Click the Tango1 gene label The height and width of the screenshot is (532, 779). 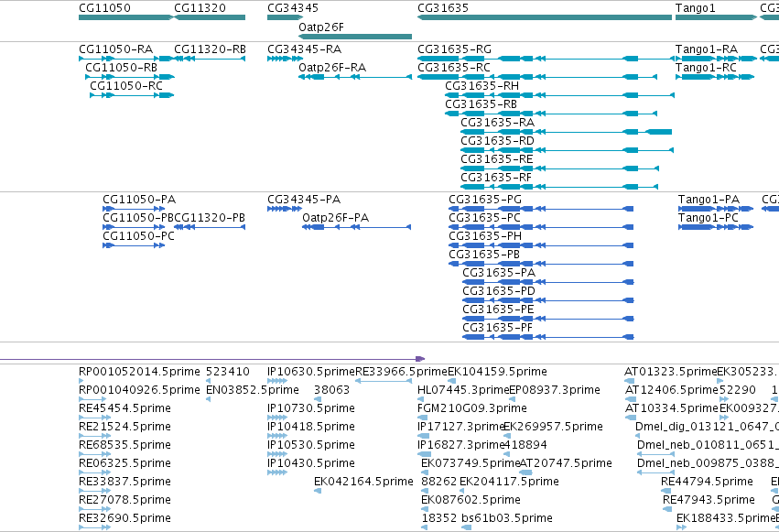click(695, 8)
